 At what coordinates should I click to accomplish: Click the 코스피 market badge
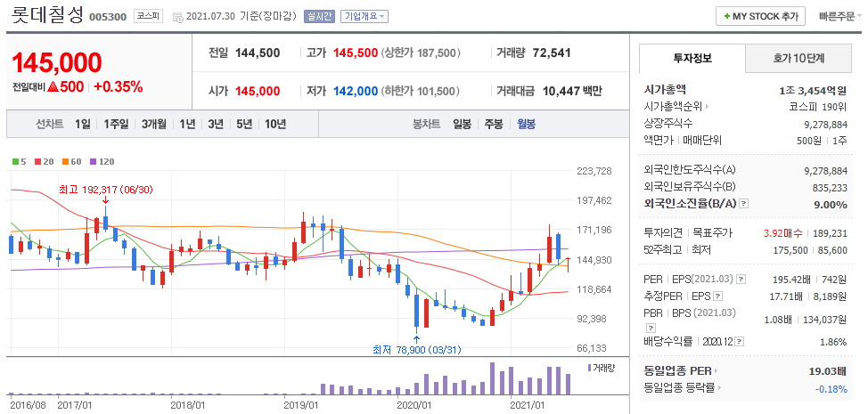pyautogui.click(x=148, y=16)
